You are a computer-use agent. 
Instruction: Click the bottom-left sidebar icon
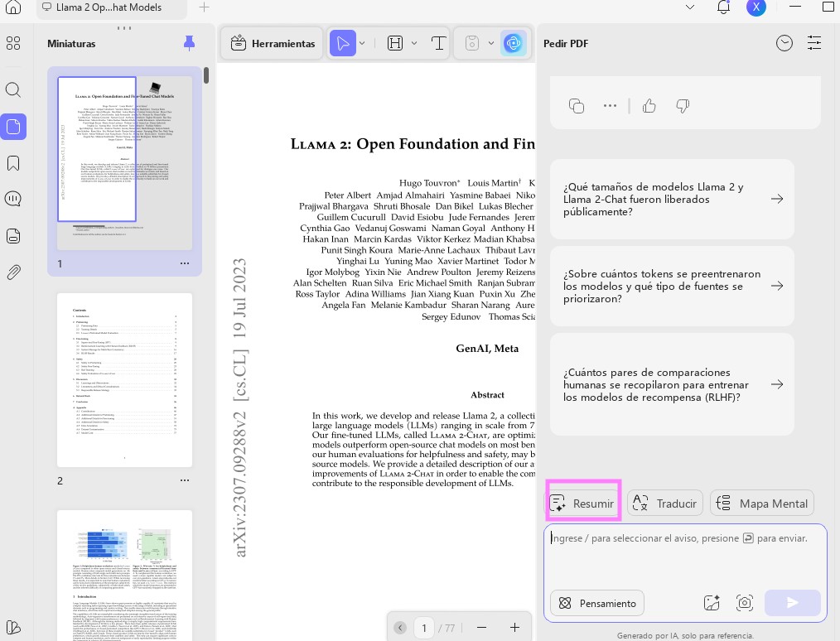click(x=13, y=627)
